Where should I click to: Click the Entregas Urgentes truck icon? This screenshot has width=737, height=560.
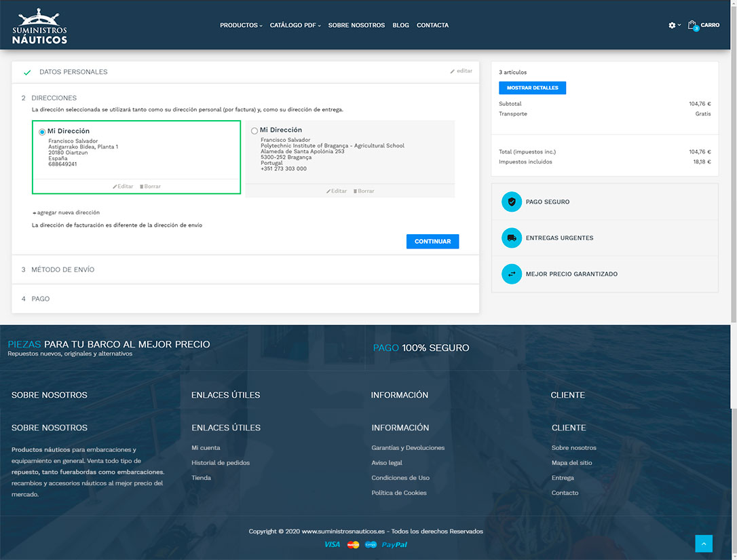coord(511,238)
